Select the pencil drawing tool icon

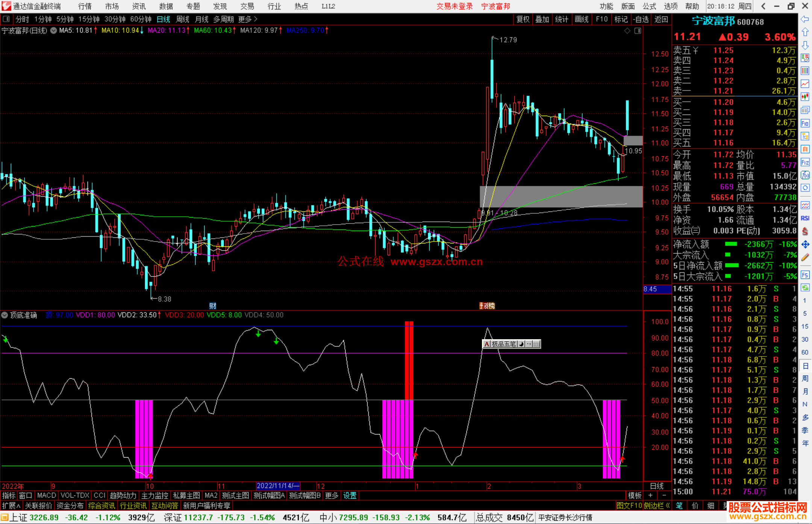(x=805, y=258)
